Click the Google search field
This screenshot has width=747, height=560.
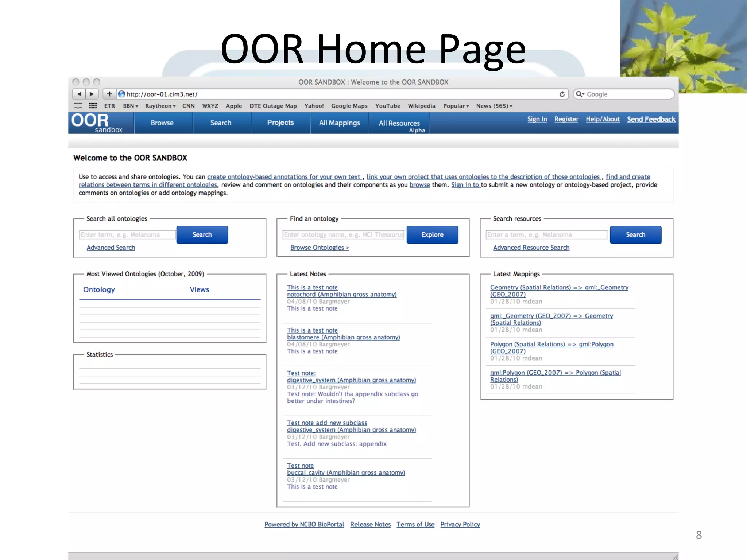[x=624, y=94]
